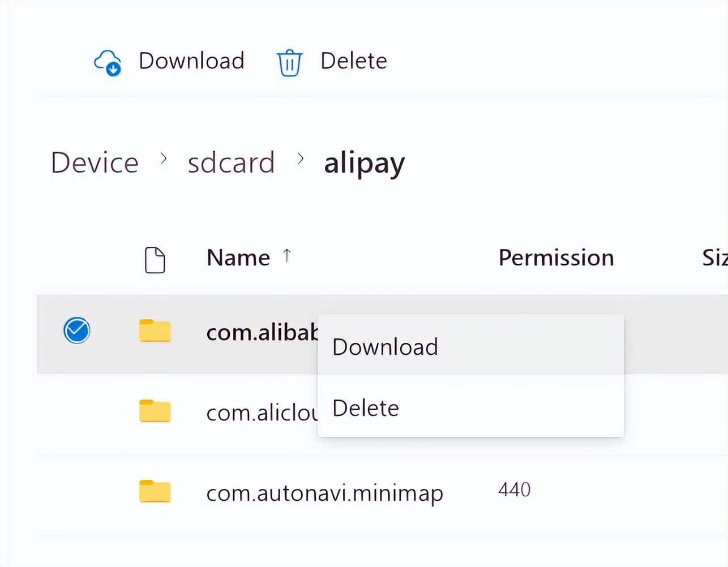Sort by the Permission column header
Image resolution: width=728 pixels, height=567 pixels.
(x=556, y=258)
